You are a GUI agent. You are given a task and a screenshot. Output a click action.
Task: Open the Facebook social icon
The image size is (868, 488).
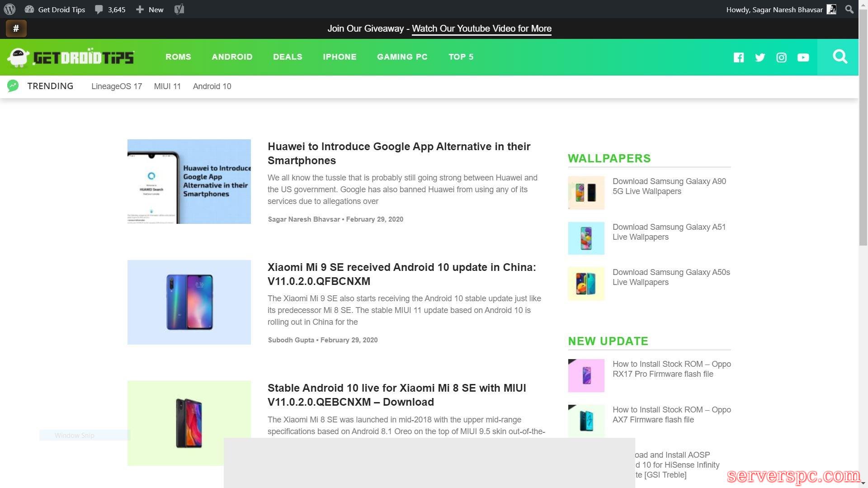[739, 57]
